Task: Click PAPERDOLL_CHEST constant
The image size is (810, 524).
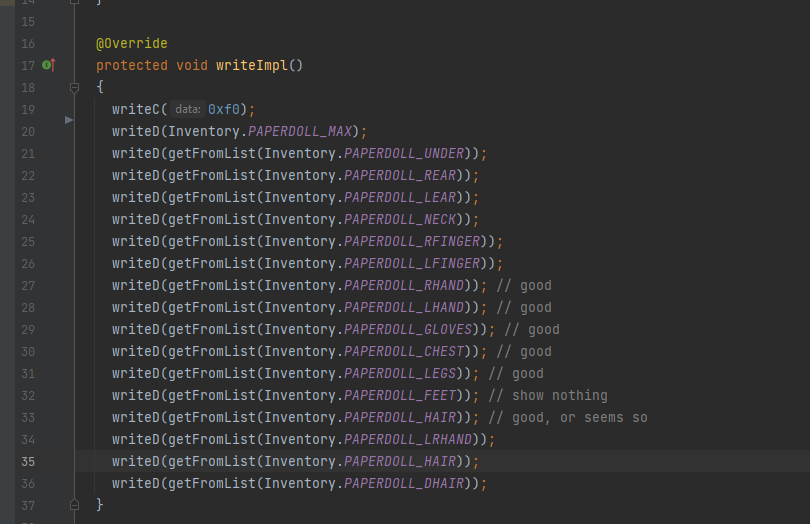Action: (404, 351)
